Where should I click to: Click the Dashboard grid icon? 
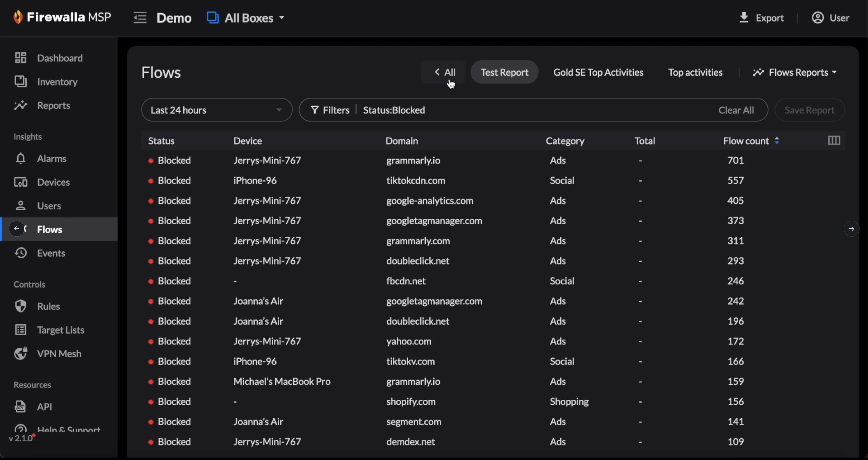pyautogui.click(x=21, y=58)
